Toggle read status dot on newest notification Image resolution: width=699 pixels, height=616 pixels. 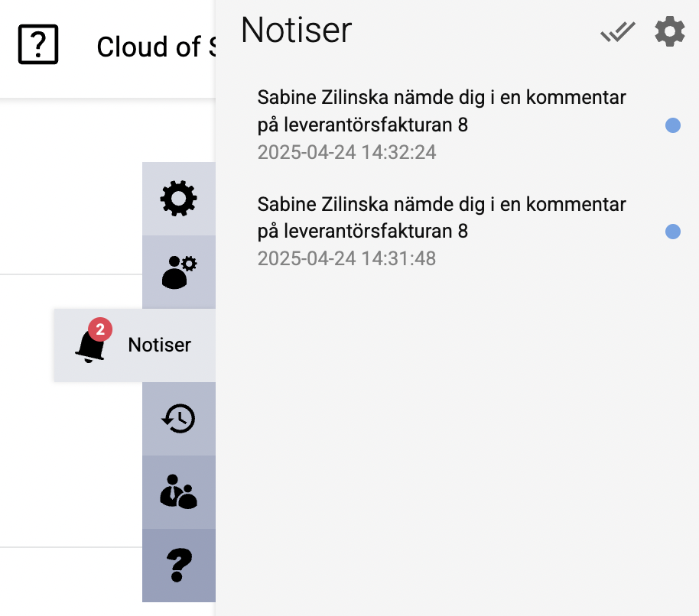(x=673, y=125)
